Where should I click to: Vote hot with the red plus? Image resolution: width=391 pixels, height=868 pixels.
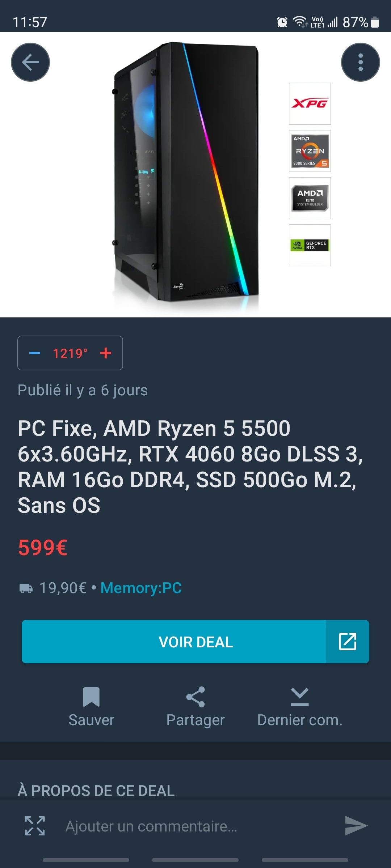[106, 353]
